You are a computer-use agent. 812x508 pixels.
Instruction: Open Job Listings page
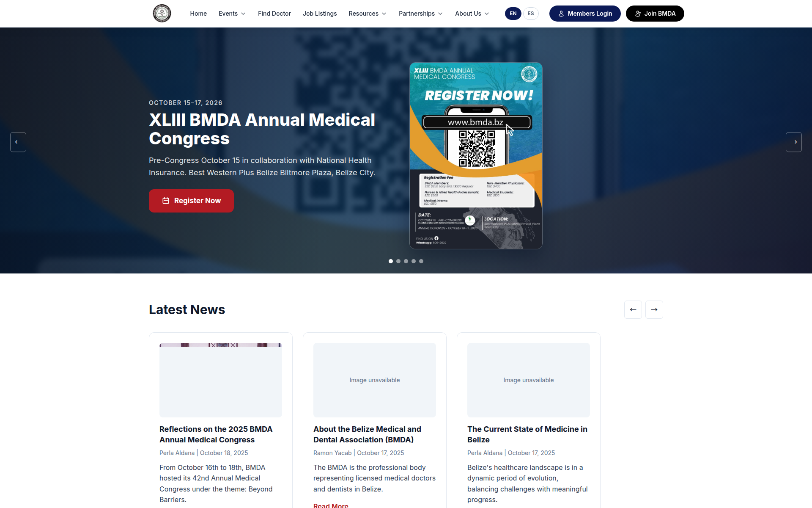(320, 14)
